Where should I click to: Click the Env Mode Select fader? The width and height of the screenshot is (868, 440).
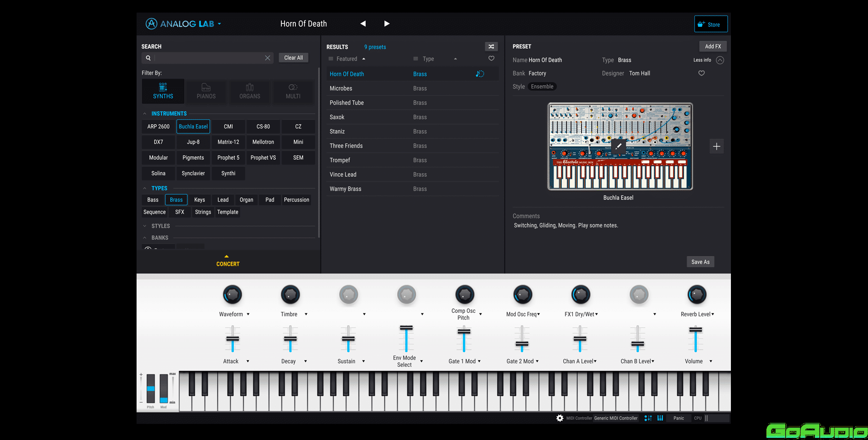tap(406, 339)
